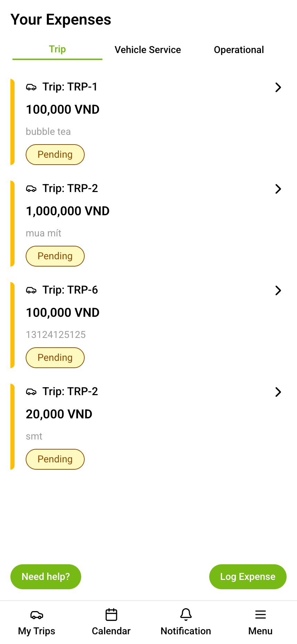Click car icon on 1,000,000 VND expense
297x644 pixels.
tap(31, 189)
